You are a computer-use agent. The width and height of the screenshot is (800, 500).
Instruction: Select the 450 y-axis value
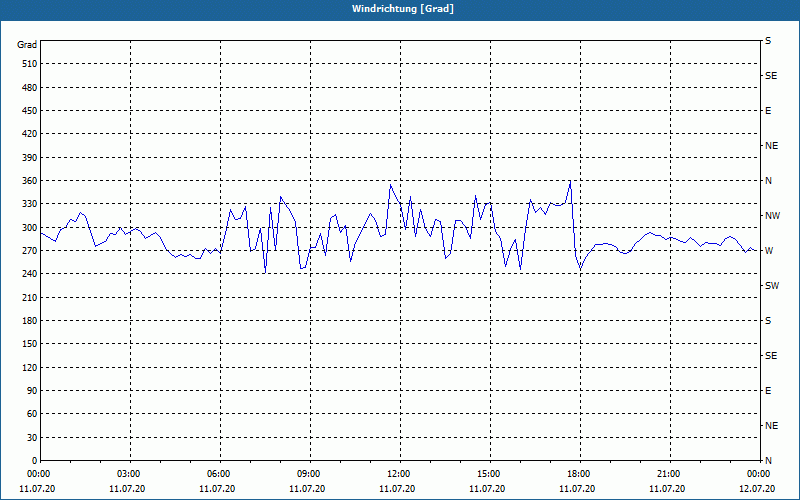30,111
